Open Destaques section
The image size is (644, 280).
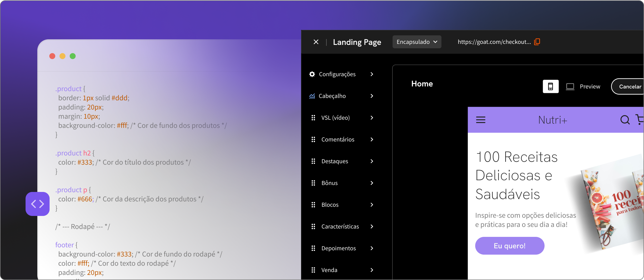pyautogui.click(x=335, y=161)
